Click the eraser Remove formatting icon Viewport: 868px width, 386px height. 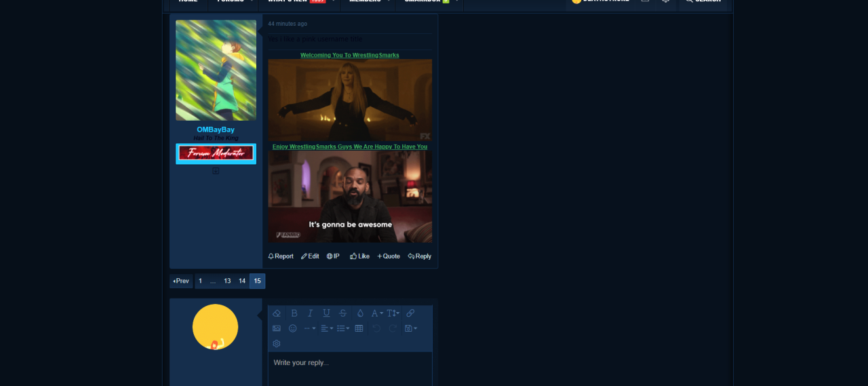click(x=277, y=313)
